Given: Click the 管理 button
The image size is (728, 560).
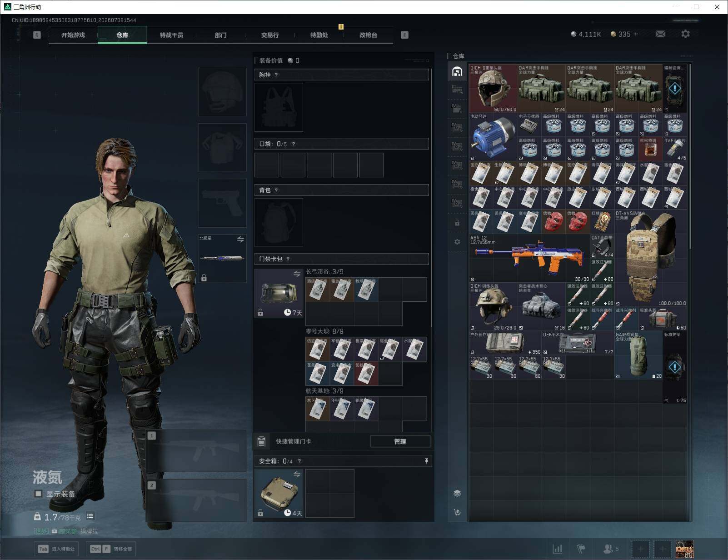Looking at the screenshot, I should [400, 441].
